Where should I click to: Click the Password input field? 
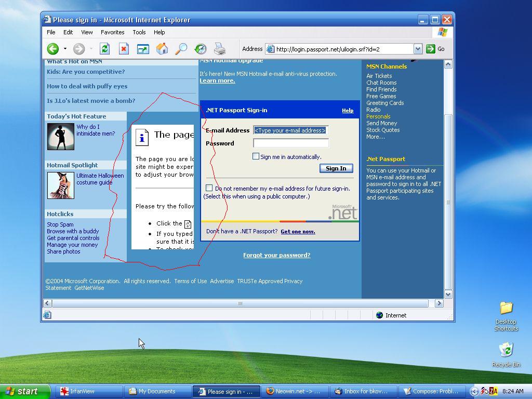(x=291, y=143)
